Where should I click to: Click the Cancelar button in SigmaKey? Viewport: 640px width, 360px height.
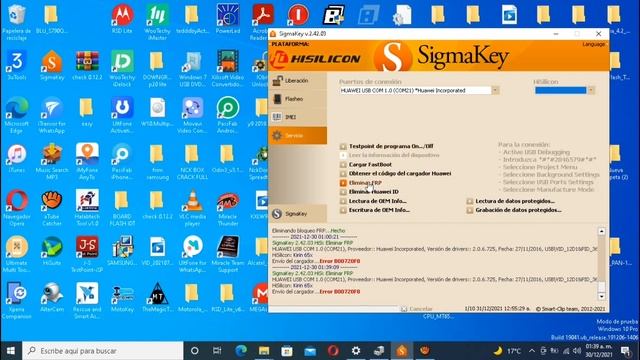point(417,309)
